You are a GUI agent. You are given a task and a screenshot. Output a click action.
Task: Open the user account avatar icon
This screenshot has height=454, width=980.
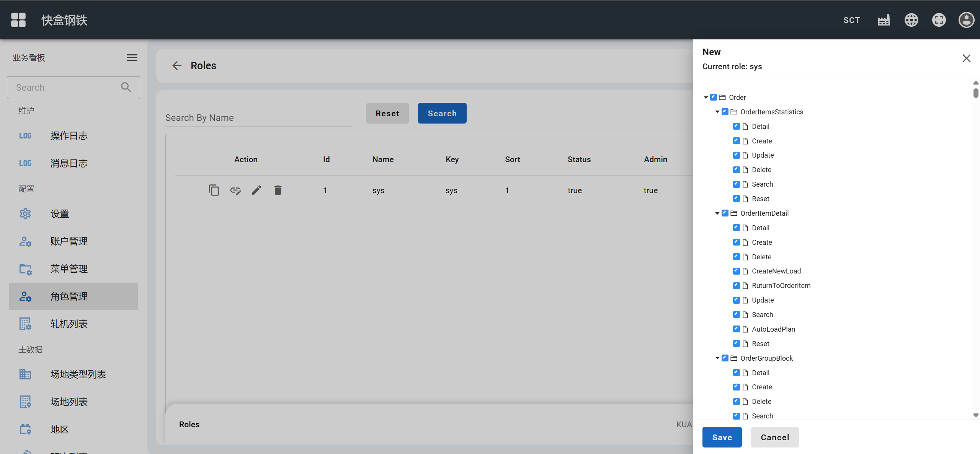[967, 20]
